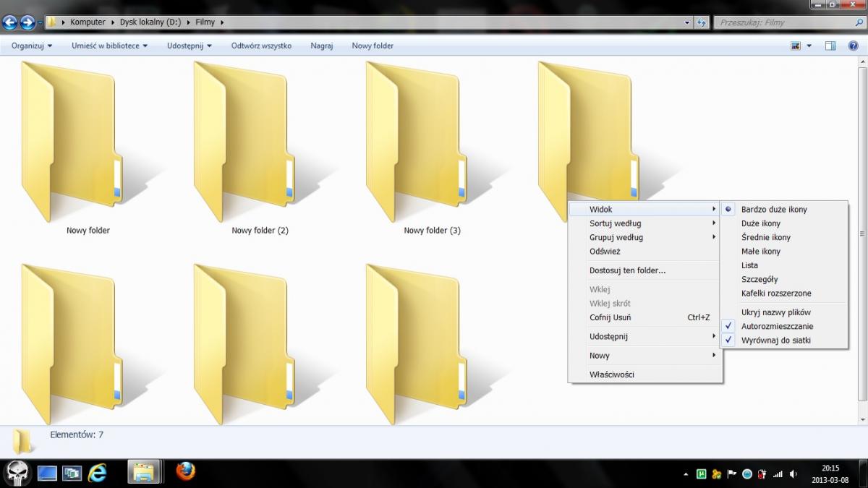Launch Firefox from taskbar

185,472
